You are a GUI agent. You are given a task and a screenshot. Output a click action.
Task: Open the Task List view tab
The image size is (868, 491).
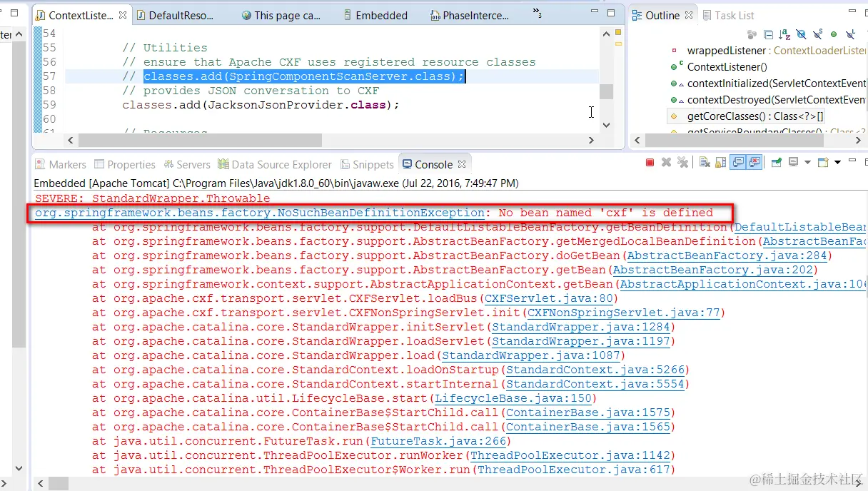pos(729,15)
